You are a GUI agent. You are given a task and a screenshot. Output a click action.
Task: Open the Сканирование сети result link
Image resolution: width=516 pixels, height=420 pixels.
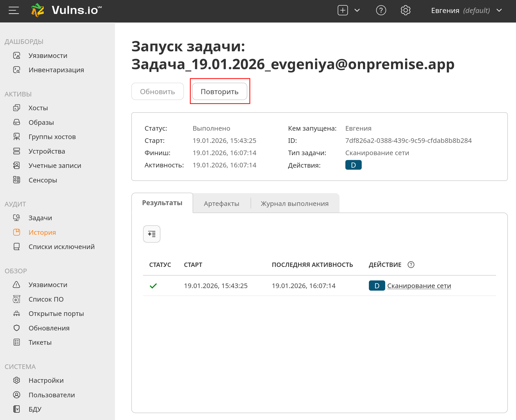pos(419,286)
